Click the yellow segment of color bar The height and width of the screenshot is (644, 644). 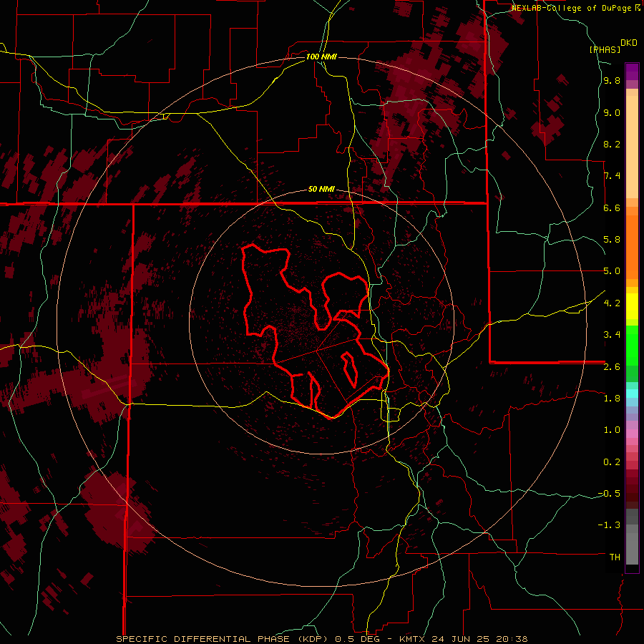pyautogui.click(x=632, y=306)
